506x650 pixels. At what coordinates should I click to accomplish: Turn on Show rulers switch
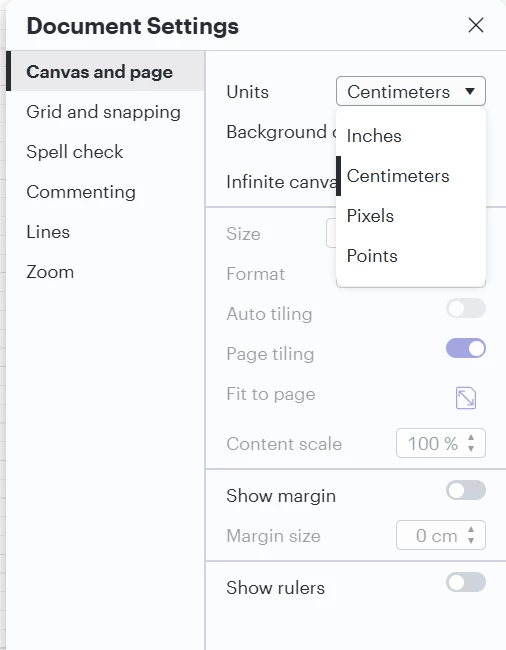[466, 582]
